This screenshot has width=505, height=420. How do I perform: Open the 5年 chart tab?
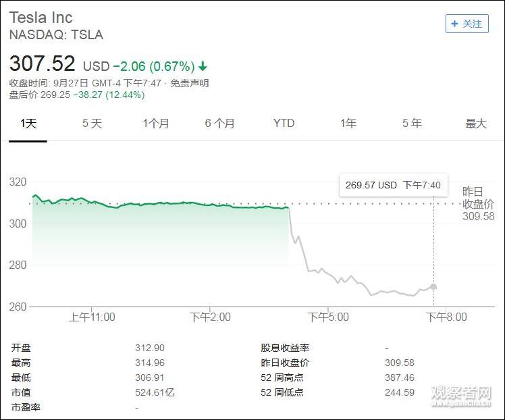click(412, 124)
